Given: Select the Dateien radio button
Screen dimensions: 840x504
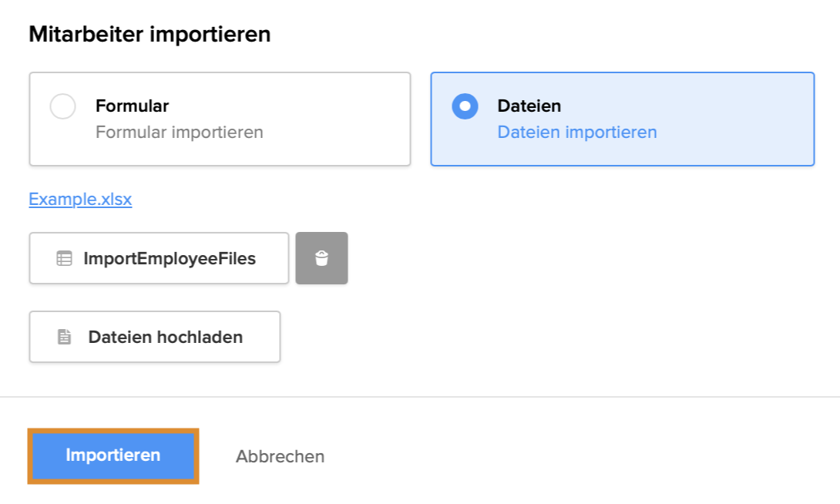Looking at the screenshot, I should 465,106.
